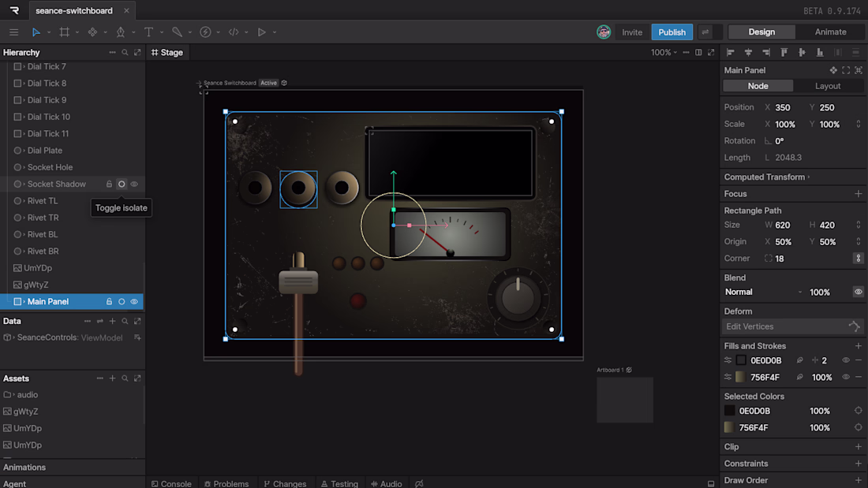Open the Normal blend mode dropdown
868x488 pixels.
[x=763, y=292]
